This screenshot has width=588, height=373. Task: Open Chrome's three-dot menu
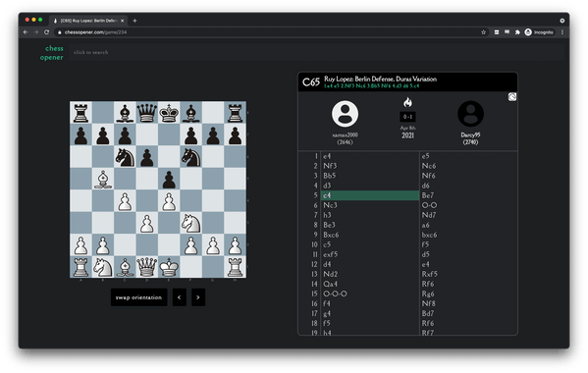562,32
